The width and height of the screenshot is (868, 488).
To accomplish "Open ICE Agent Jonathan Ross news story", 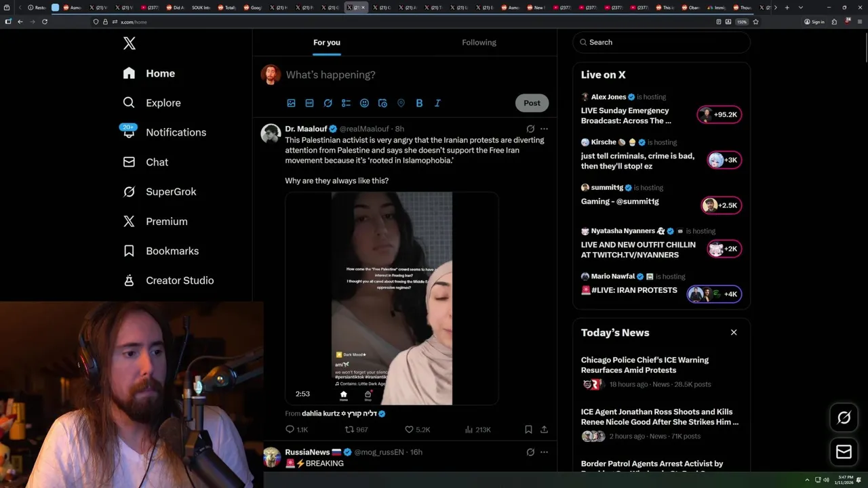I will coord(662,424).
